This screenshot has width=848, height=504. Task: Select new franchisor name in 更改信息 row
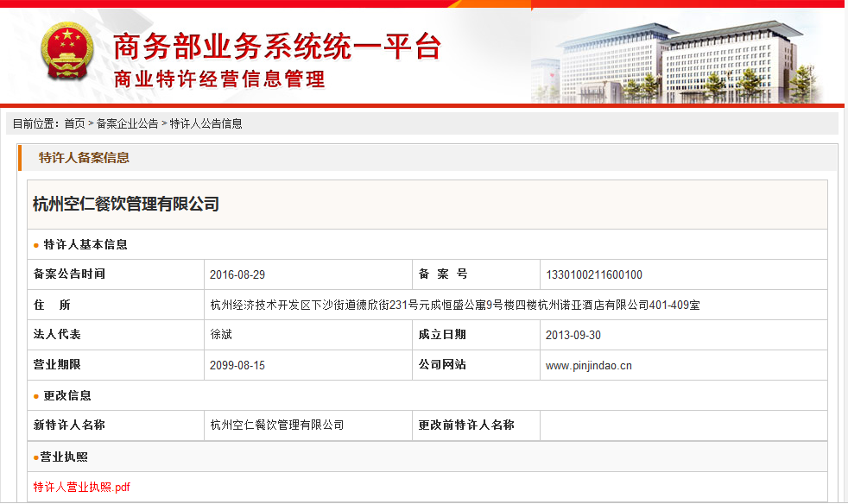point(277,425)
